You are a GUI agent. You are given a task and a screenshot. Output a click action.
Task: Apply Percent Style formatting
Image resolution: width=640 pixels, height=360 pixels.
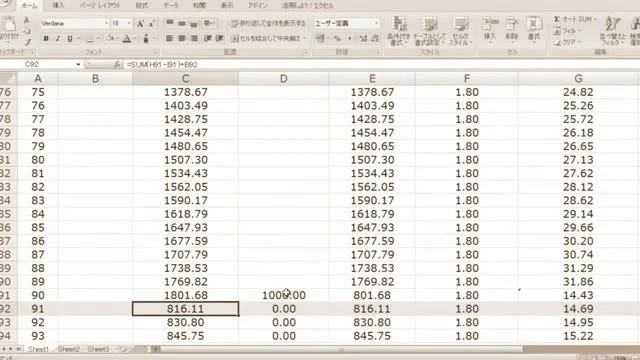pyautogui.click(x=338, y=38)
